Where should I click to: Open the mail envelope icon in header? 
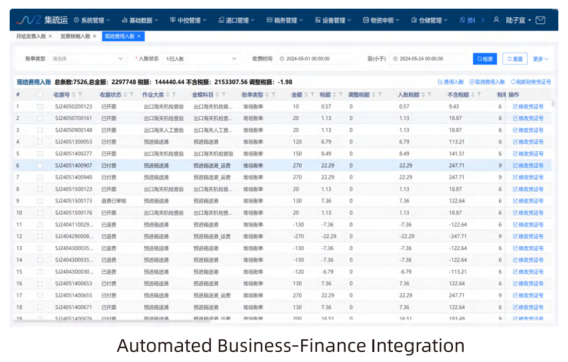pyautogui.click(x=540, y=20)
